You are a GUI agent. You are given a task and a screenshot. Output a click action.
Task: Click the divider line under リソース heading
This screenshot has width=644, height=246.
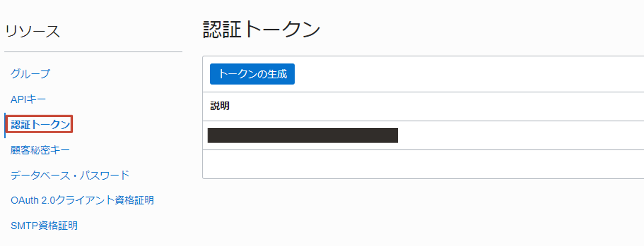(x=93, y=52)
